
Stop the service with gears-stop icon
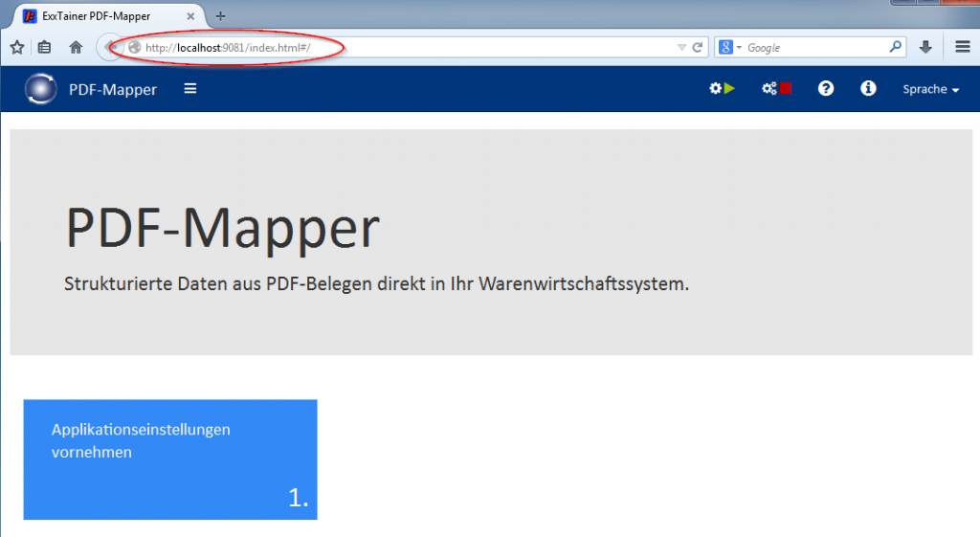[777, 89]
